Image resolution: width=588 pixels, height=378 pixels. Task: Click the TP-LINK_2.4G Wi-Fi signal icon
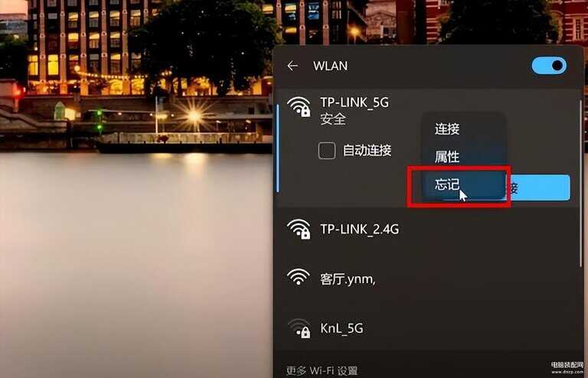click(299, 229)
